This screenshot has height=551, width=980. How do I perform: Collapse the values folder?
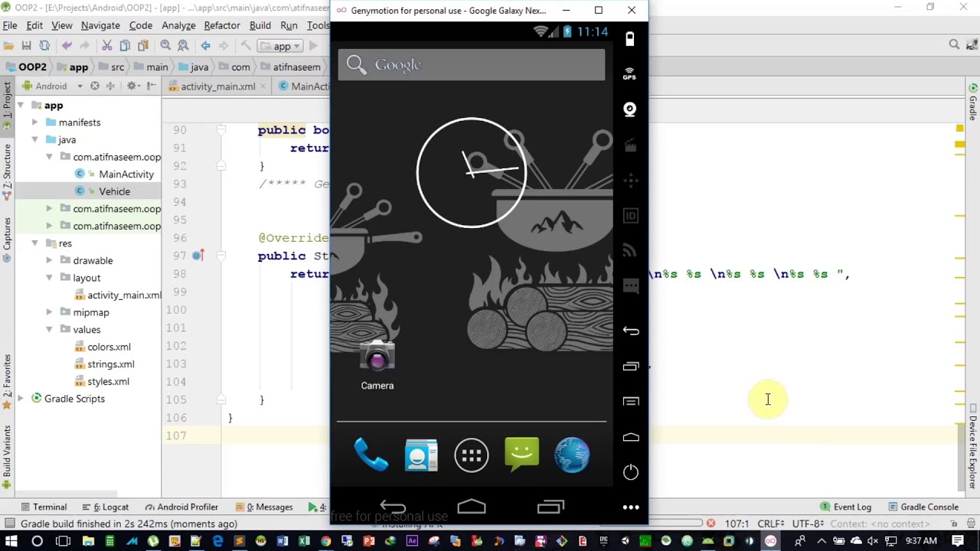[49, 330]
